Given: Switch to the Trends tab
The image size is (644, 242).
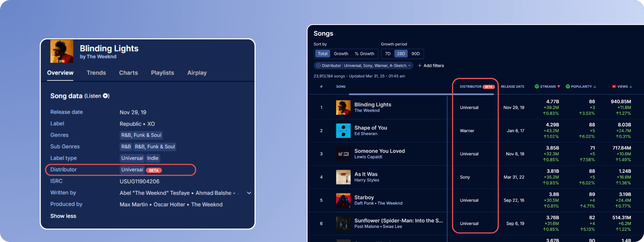Looking at the screenshot, I should tap(96, 73).
